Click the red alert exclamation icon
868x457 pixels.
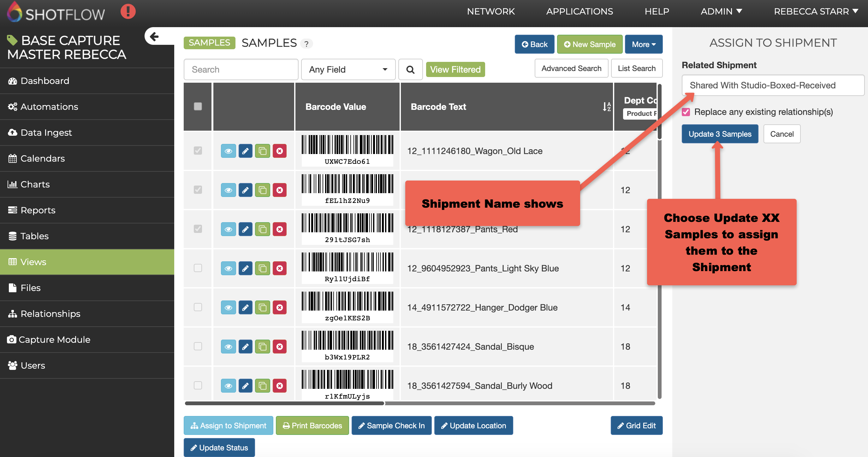click(128, 11)
